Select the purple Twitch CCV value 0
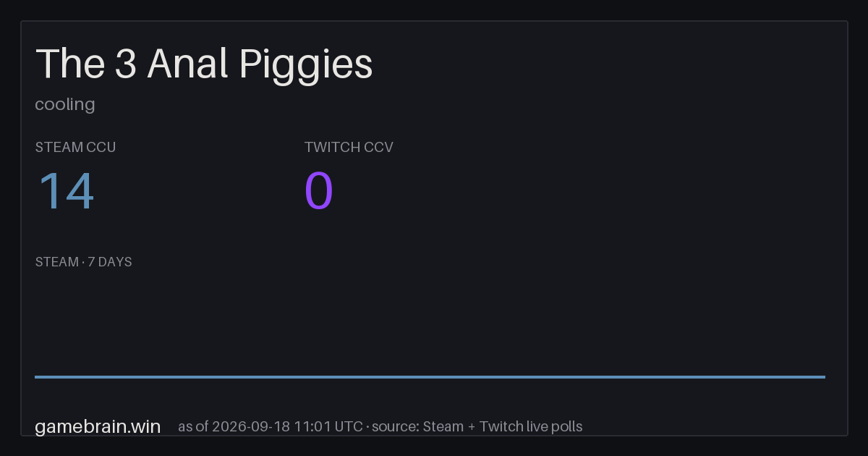The height and width of the screenshot is (456, 868). coord(319,192)
